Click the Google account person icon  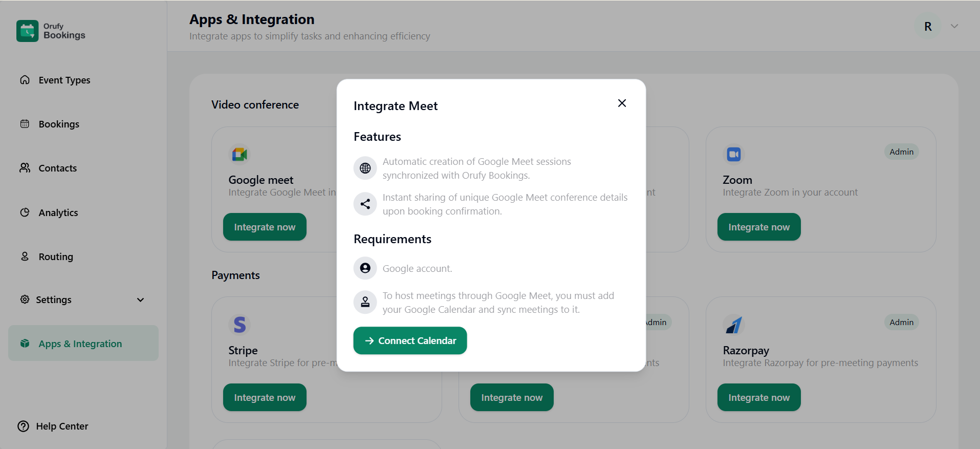point(365,268)
